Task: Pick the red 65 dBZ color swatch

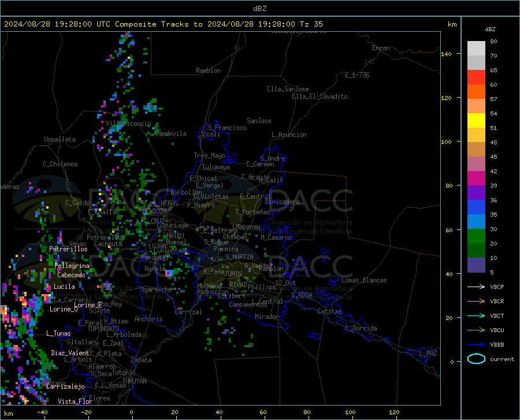Action: click(x=476, y=77)
